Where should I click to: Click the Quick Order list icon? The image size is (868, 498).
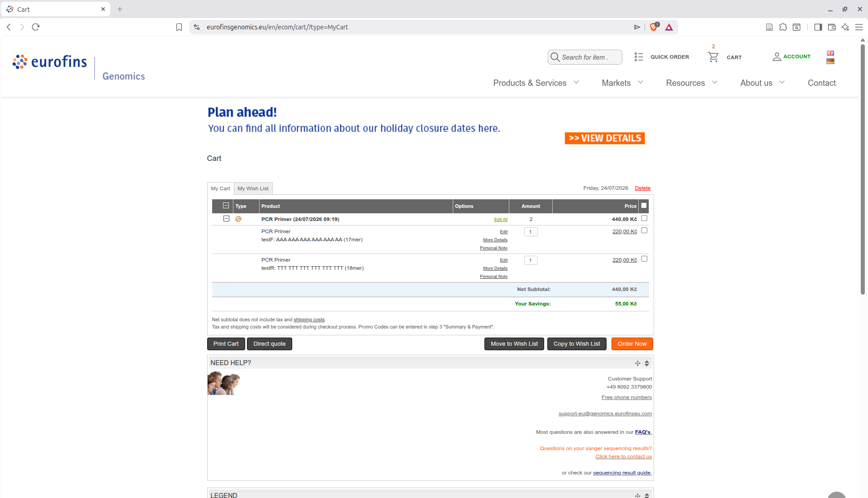click(x=639, y=57)
